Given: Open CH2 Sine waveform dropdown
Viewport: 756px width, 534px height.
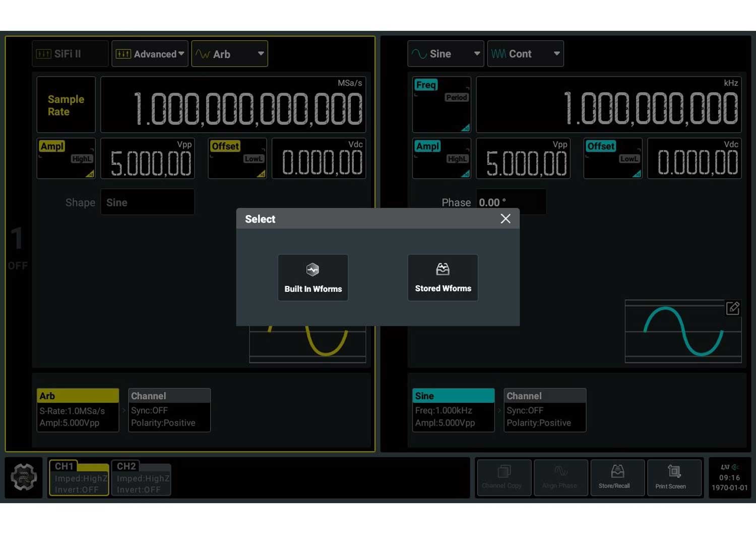Looking at the screenshot, I should (446, 54).
